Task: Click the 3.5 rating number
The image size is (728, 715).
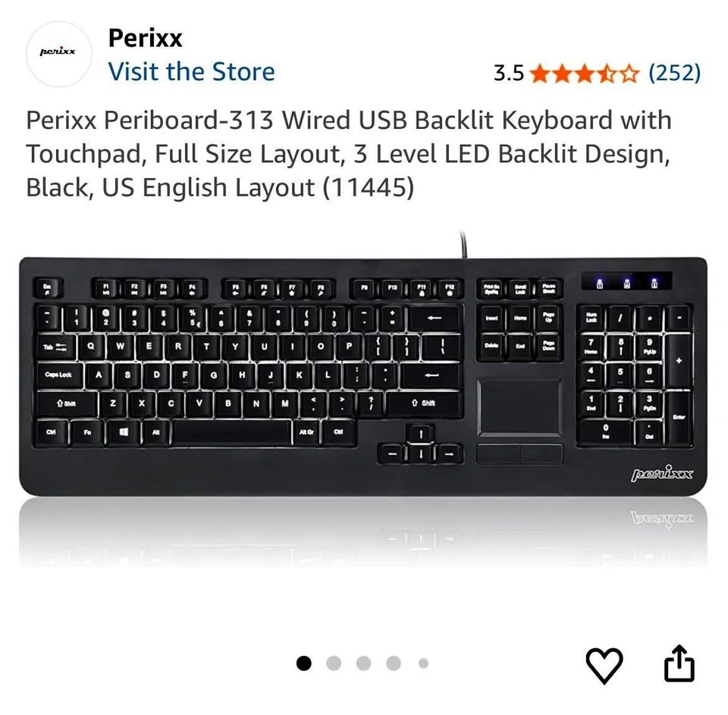Action: (x=508, y=74)
